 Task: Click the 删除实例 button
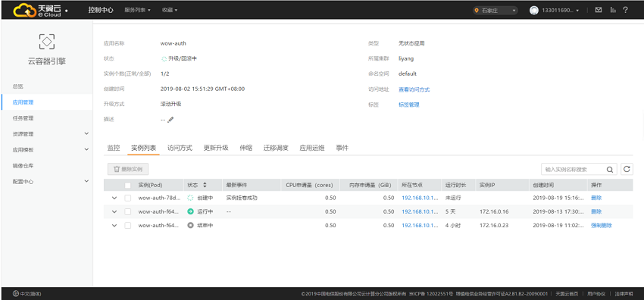(x=128, y=169)
